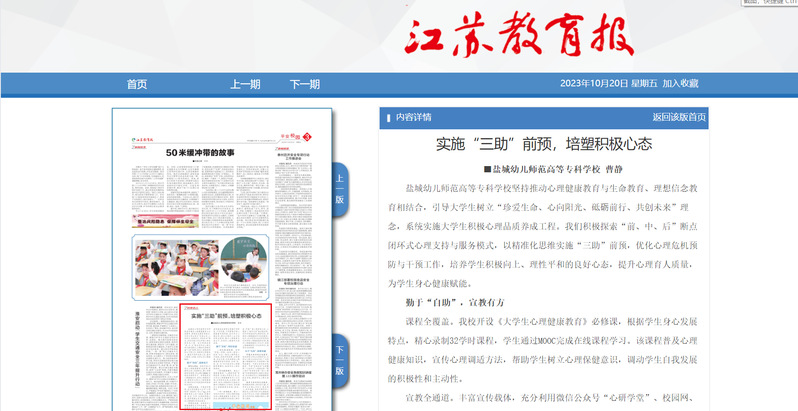Click the classroom students photo on page
798x411 pixels.
pos(175,264)
